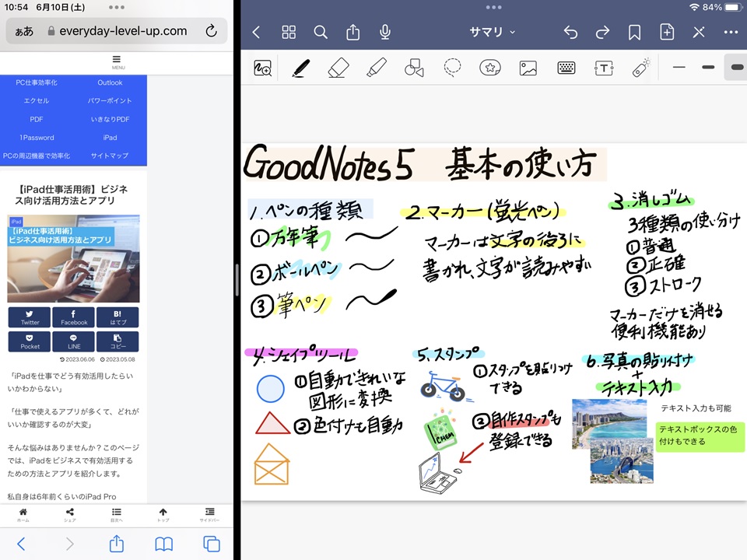Screen dimensions: 747x560
Task: Save the article to Pocket
Action: pyautogui.click(x=30, y=341)
